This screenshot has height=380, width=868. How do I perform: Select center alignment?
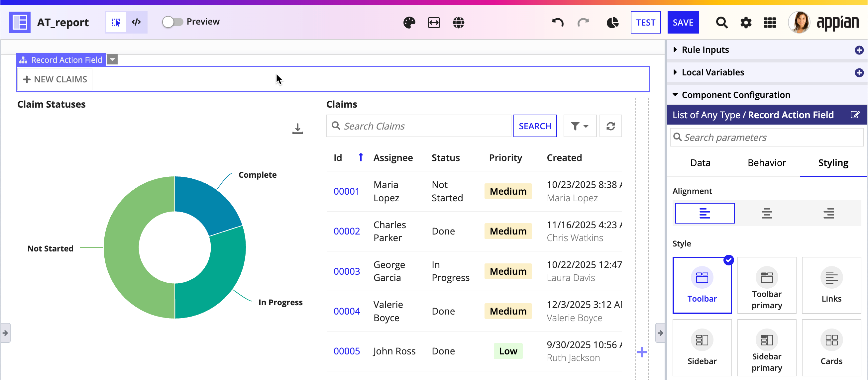(767, 213)
